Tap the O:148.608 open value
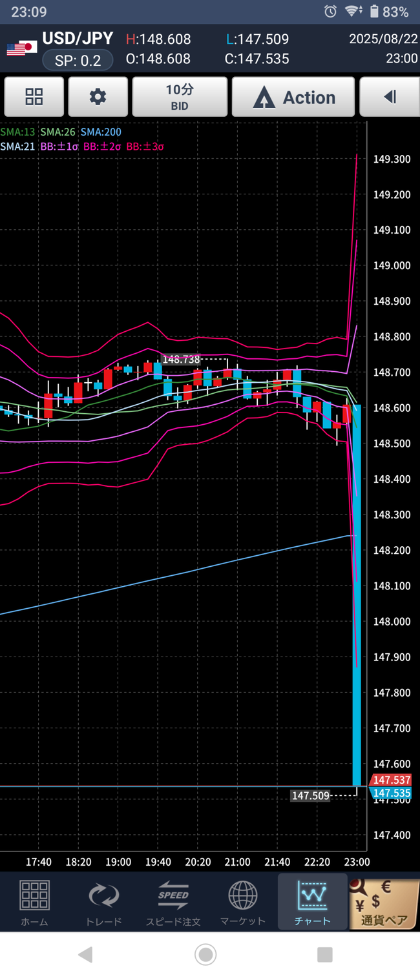The image size is (420, 980). tap(158, 59)
